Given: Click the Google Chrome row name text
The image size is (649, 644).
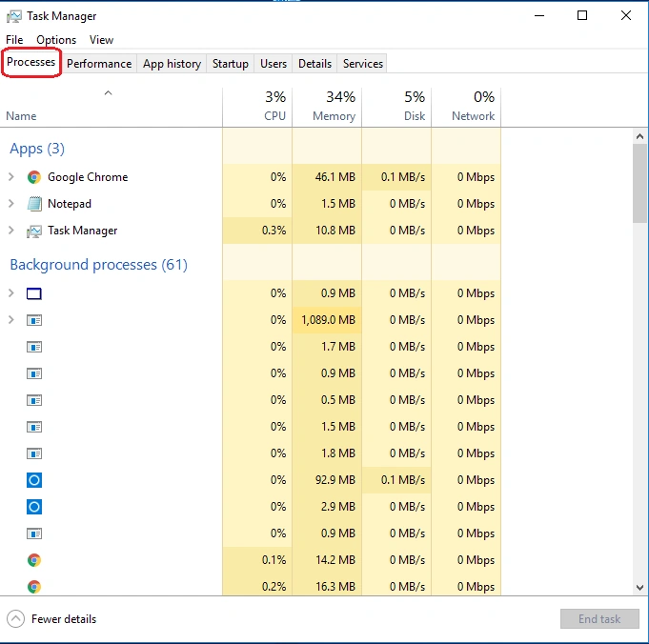Looking at the screenshot, I should click(88, 177).
